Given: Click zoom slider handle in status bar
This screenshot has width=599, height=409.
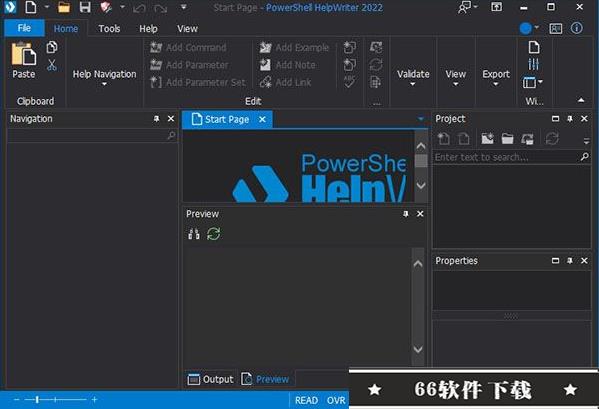Looking at the screenshot, I should (37, 399).
